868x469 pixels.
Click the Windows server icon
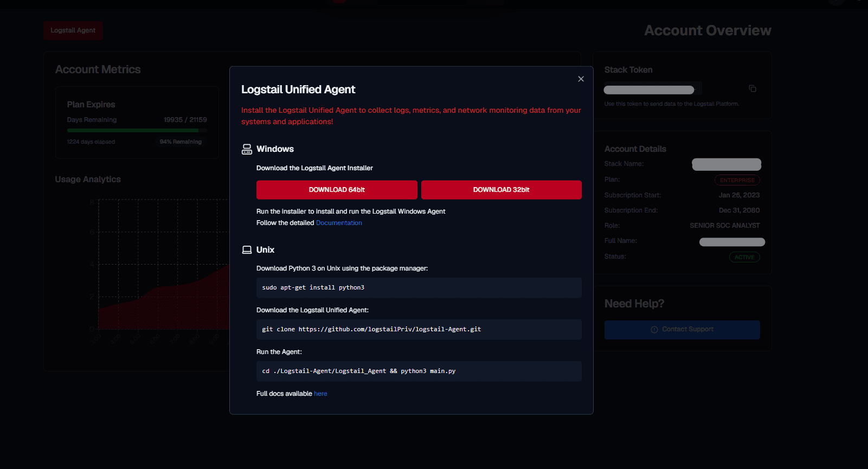(247, 149)
